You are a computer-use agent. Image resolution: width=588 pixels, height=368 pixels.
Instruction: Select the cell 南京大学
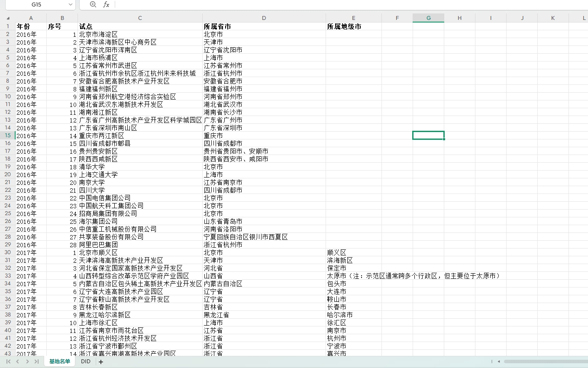140,182
